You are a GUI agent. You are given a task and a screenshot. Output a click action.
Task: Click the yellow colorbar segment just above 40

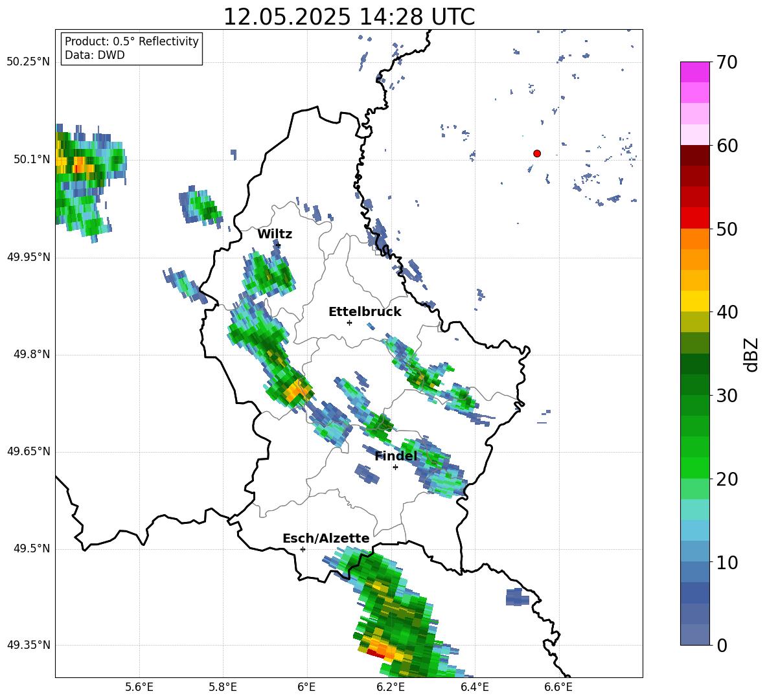pos(694,301)
